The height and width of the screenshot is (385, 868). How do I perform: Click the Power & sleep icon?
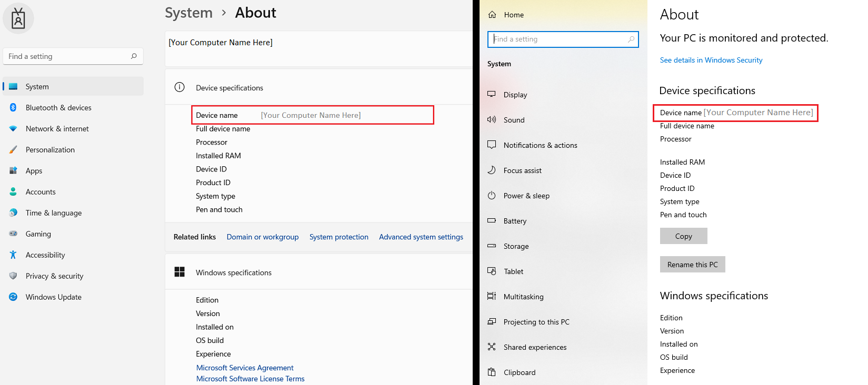[492, 196]
